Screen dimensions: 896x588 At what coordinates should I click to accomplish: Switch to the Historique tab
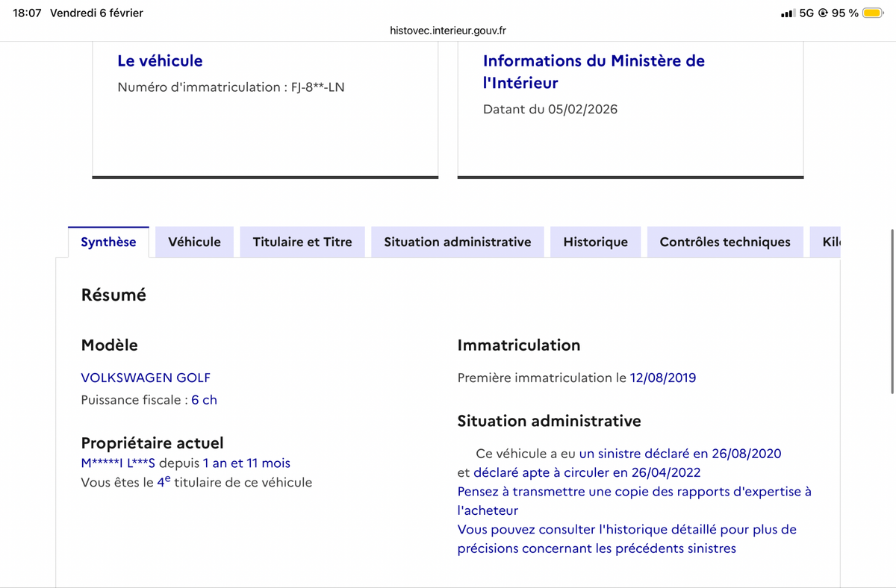pyautogui.click(x=596, y=242)
